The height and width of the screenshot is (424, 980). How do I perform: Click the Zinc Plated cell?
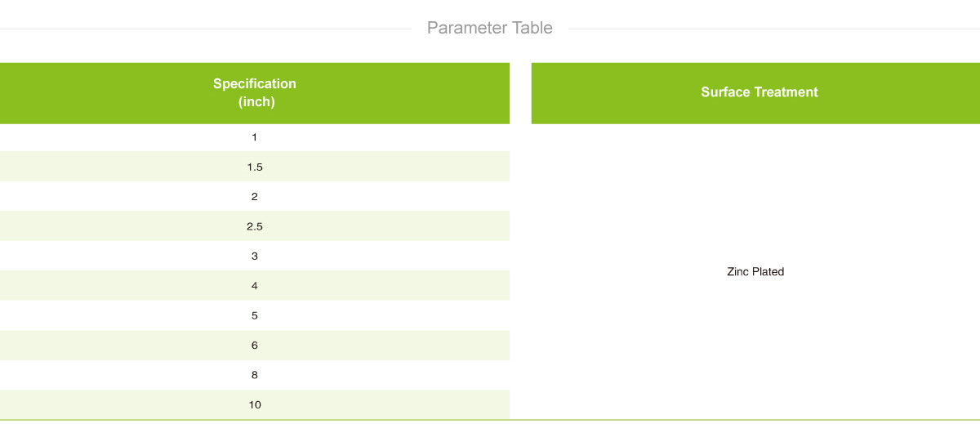click(x=755, y=272)
